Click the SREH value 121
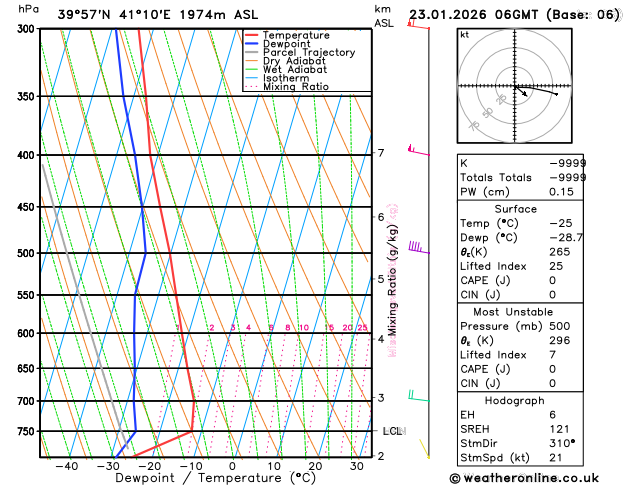 point(560,429)
